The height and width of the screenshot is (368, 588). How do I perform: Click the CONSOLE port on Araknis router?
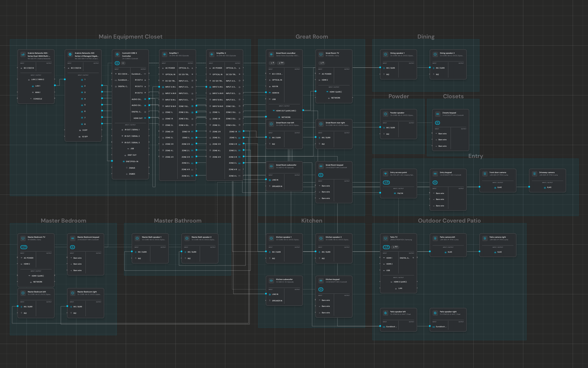pyautogui.click(x=36, y=99)
